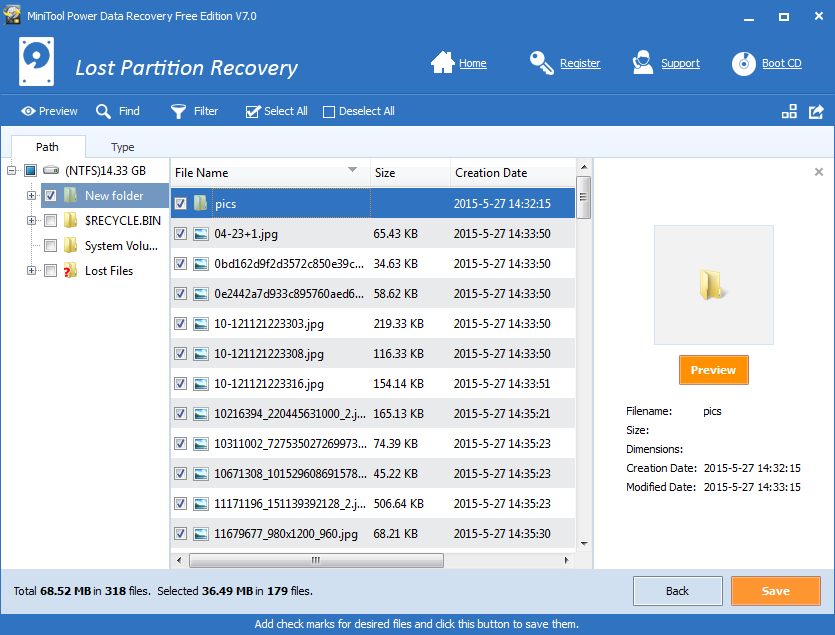Click the Boot CD disc icon
This screenshot has width=835, height=635.
(x=744, y=63)
